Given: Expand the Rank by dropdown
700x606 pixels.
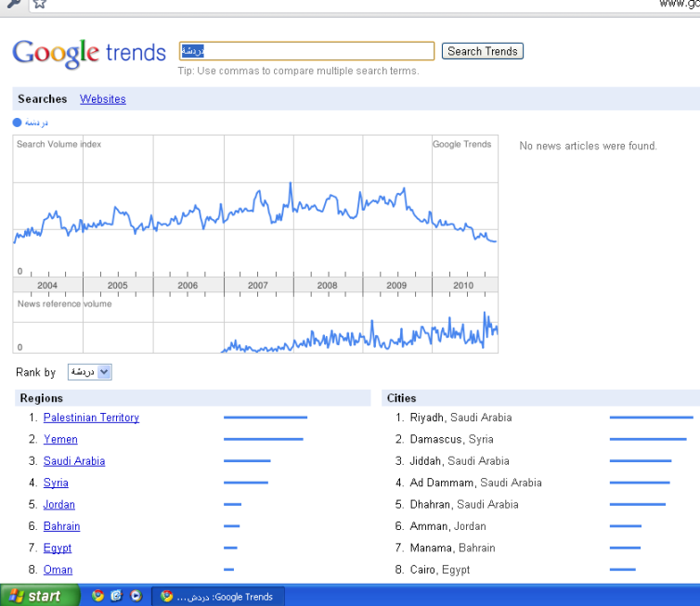Looking at the screenshot, I should pyautogui.click(x=90, y=372).
